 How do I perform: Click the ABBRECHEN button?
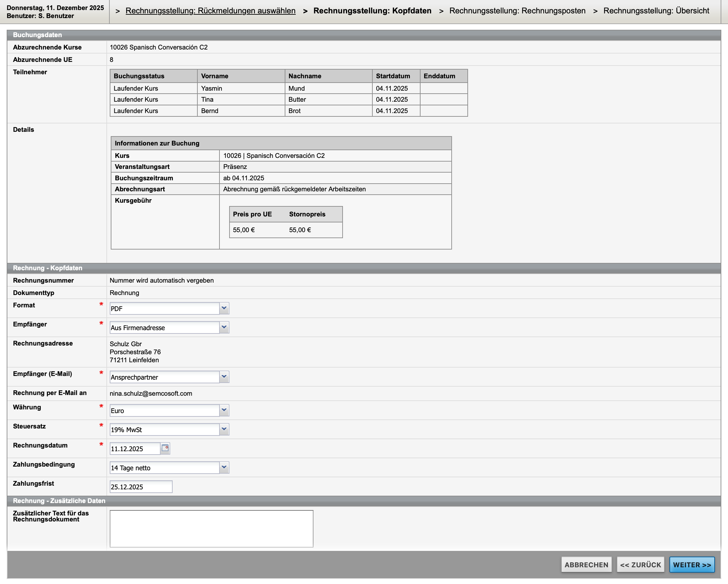coord(586,565)
